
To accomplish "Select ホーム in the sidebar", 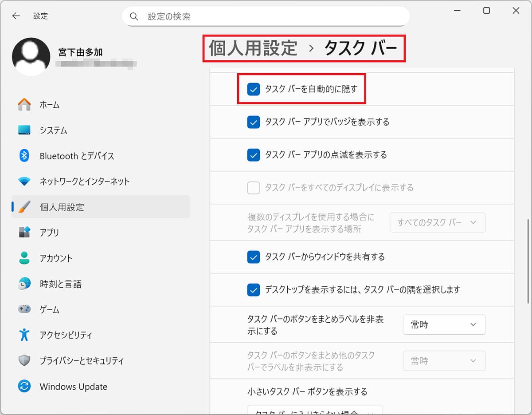I will click(x=50, y=104).
